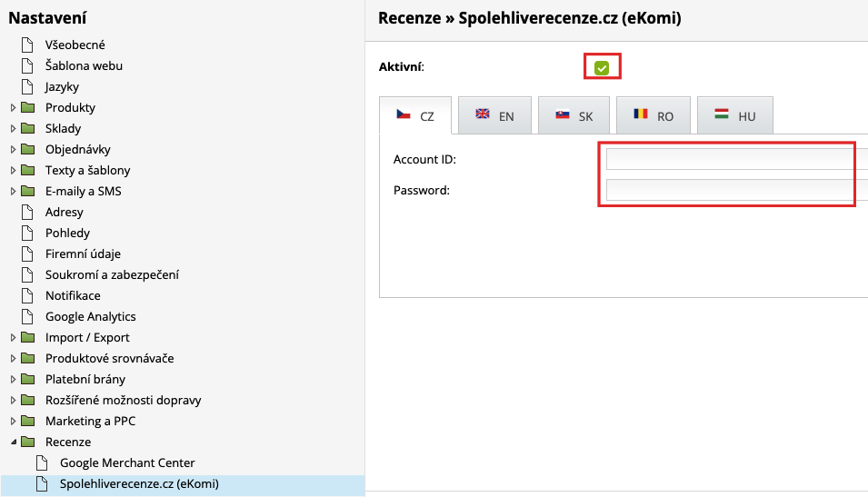Screen dimensions: 868x497
Task: Click the Jazyky document icon
Action: (27, 87)
